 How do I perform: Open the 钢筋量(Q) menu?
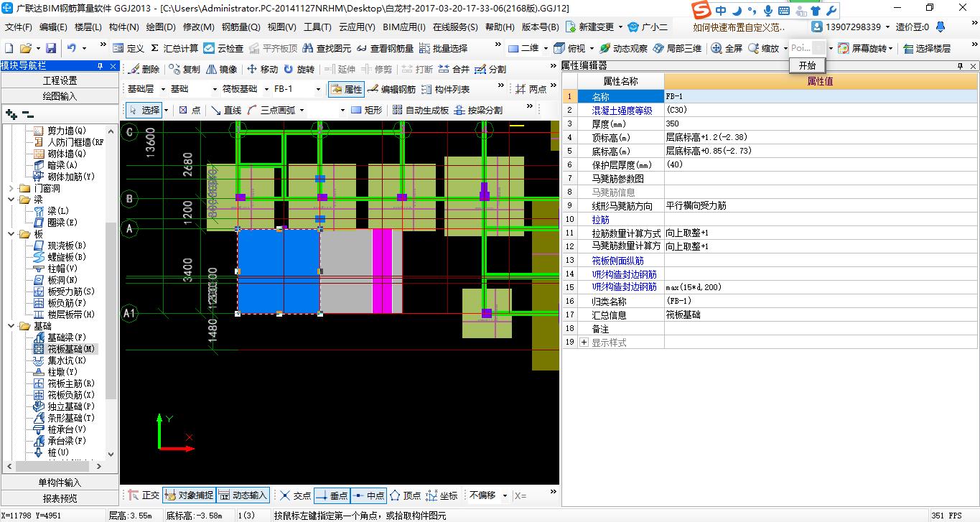[x=241, y=27]
